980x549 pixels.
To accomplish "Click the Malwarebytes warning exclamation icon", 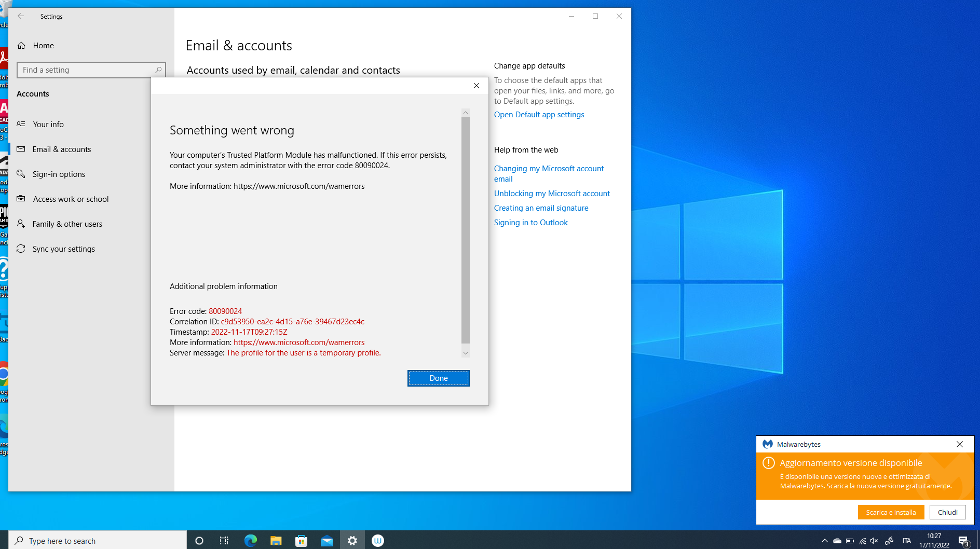I will click(x=769, y=463).
